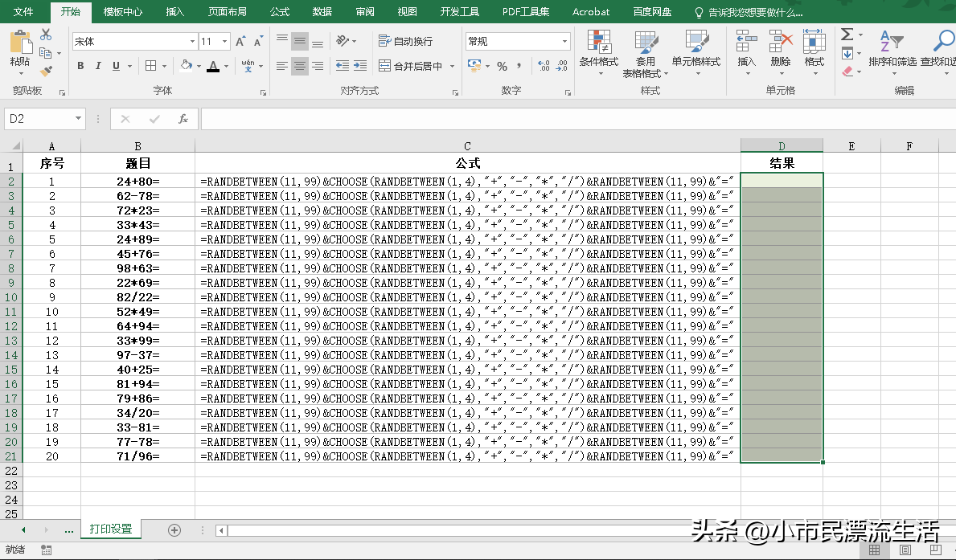Apply red font color A
Screen dimensions: 956x560
tap(213, 66)
